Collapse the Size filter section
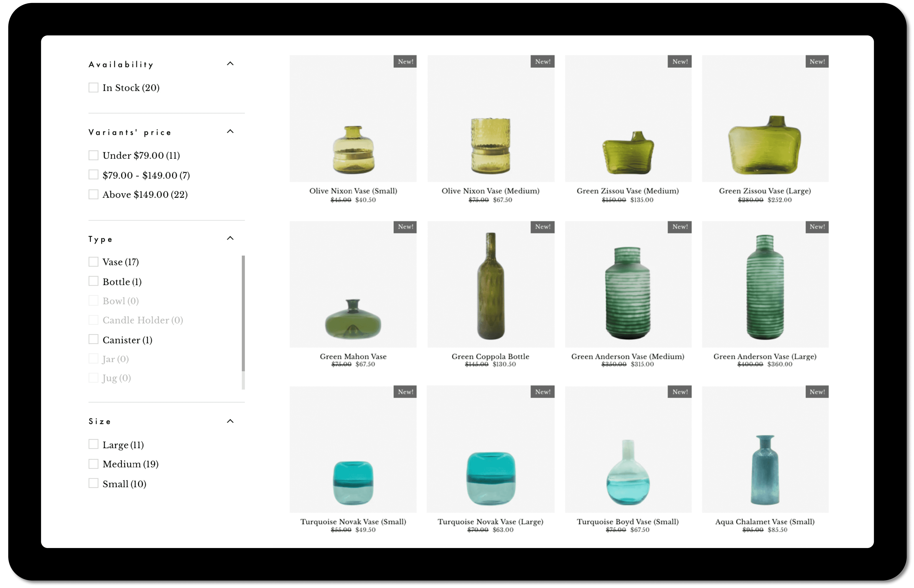This screenshot has height=588, width=914. (230, 421)
